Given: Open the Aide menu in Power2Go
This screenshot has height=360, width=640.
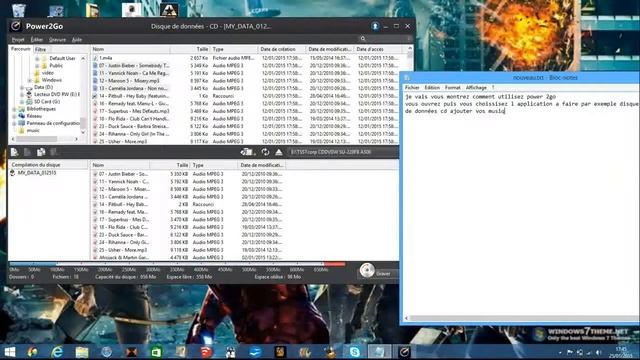Looking at the screenshot, I should (77, 40).
